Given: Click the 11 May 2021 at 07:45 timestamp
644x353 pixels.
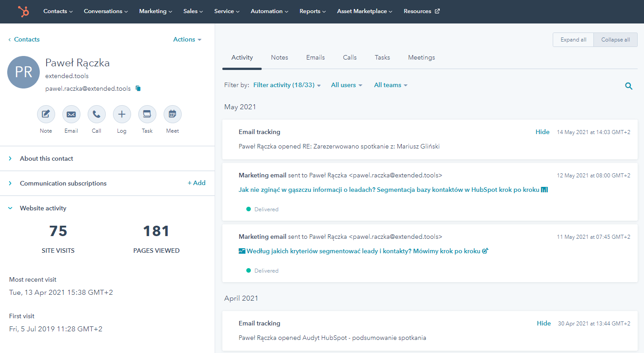Looking at the screenshot, I should [593, 237].
